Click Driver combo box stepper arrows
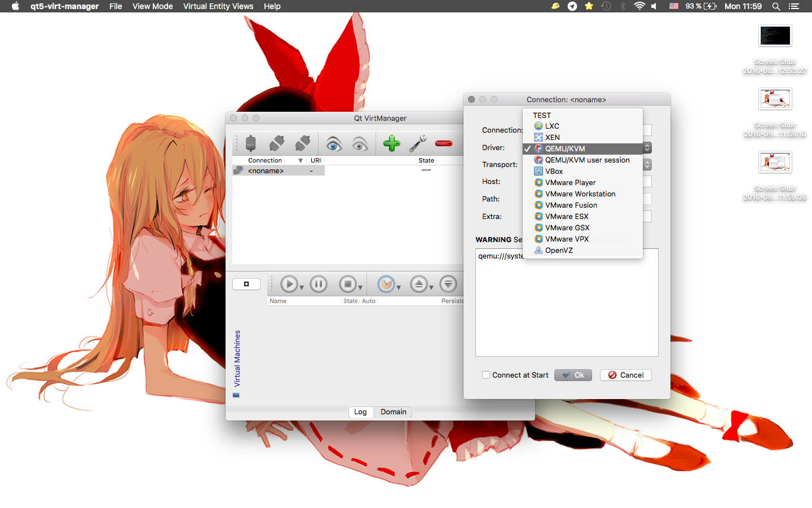 click(647, 147)
